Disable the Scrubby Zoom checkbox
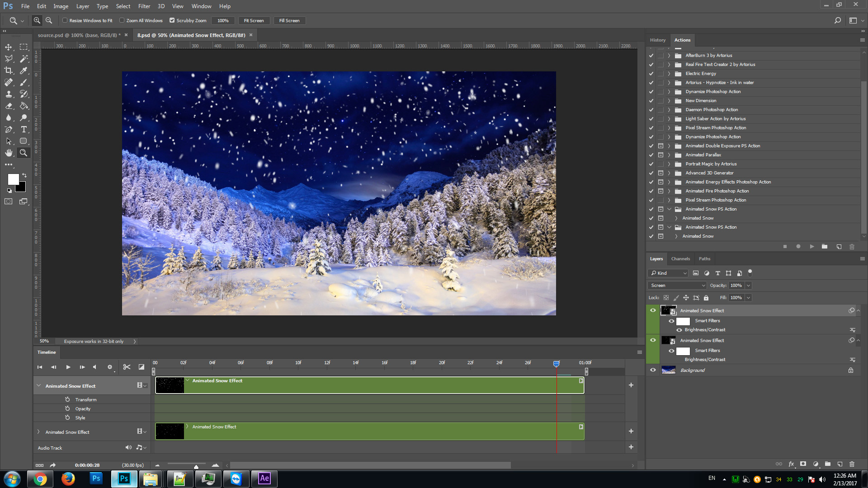Viewport: 868px width, 488px height. pyautogui.click(x=172, y=20)
